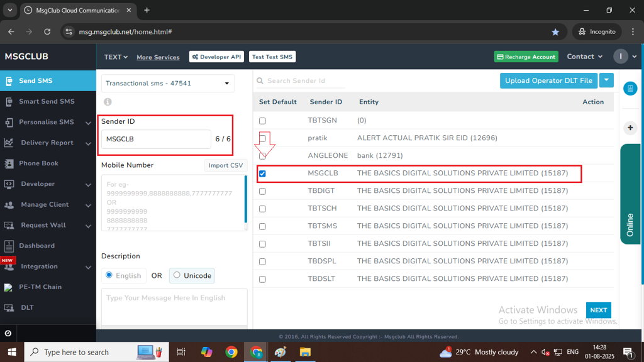Reload the browser page

point(47,31)
